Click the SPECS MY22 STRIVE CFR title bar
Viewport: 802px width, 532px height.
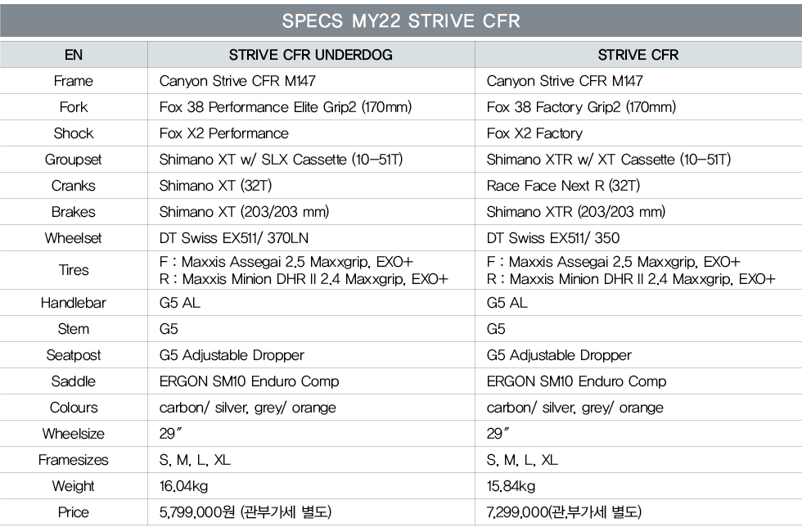[x=401, y=21]
